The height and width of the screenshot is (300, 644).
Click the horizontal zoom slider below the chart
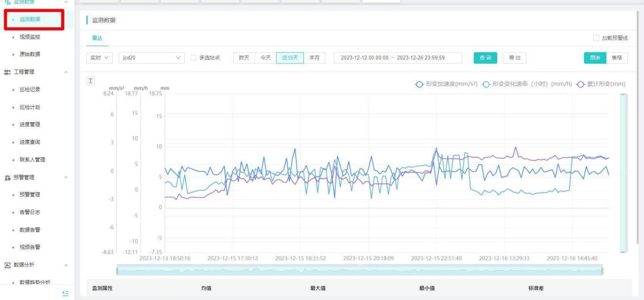[x=359, y=271]
